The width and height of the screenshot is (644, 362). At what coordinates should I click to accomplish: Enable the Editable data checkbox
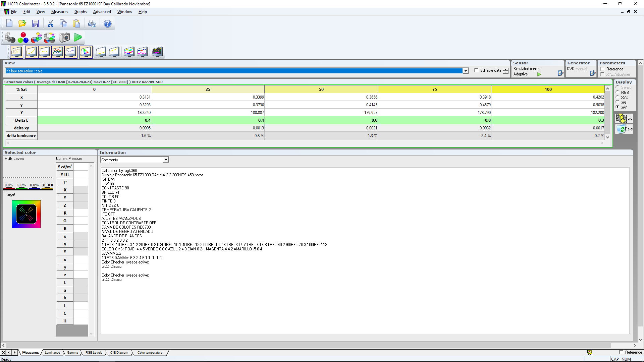pos(476,70)
